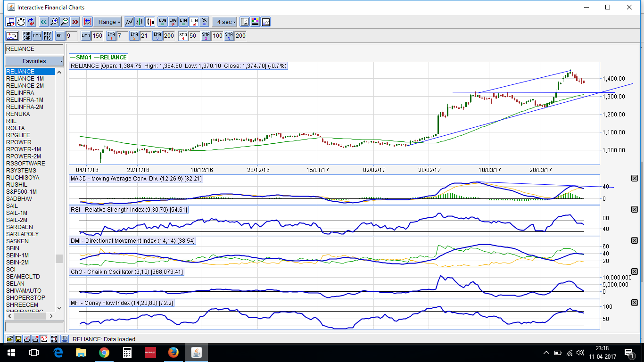Toggle the EMA 1 overlay button
The width and height of the screenshot is (644, 362).
(x=111, y=35)
